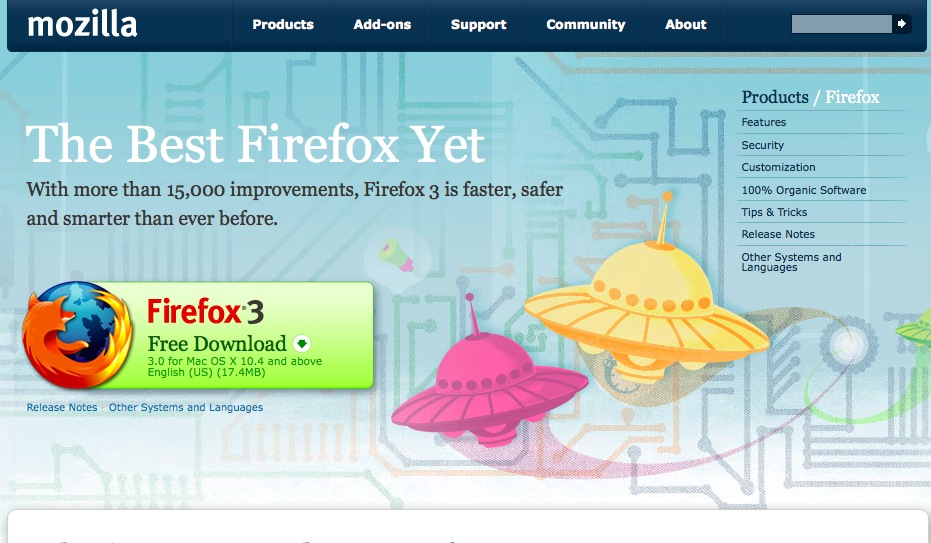This screenshot has width=931, height=543.
Task: Click the Firefox globe logo icon
Action: click(x=77, y=335)
